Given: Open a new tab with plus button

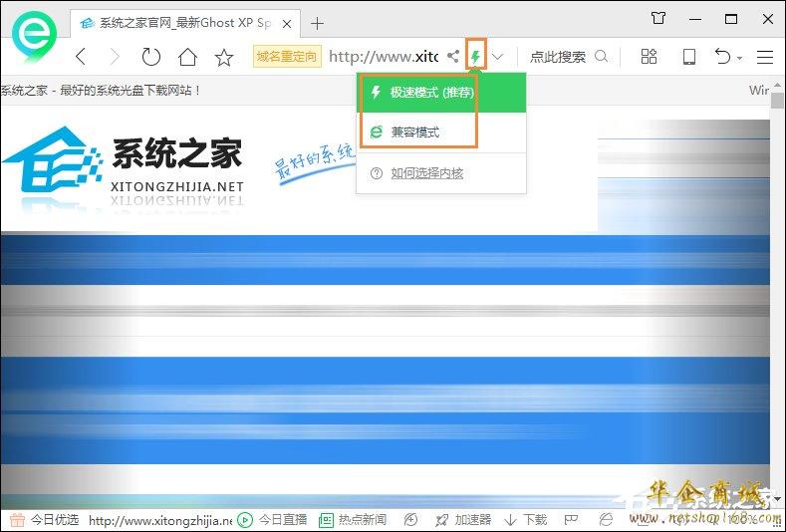Looking at the screenshot, I should 318,22.
